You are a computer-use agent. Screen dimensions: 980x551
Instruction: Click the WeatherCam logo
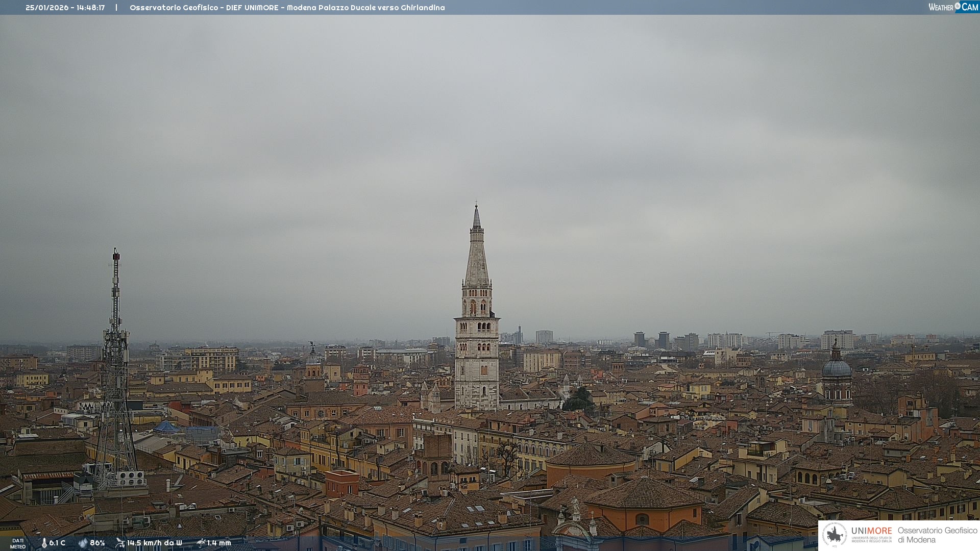coord(953,7)
